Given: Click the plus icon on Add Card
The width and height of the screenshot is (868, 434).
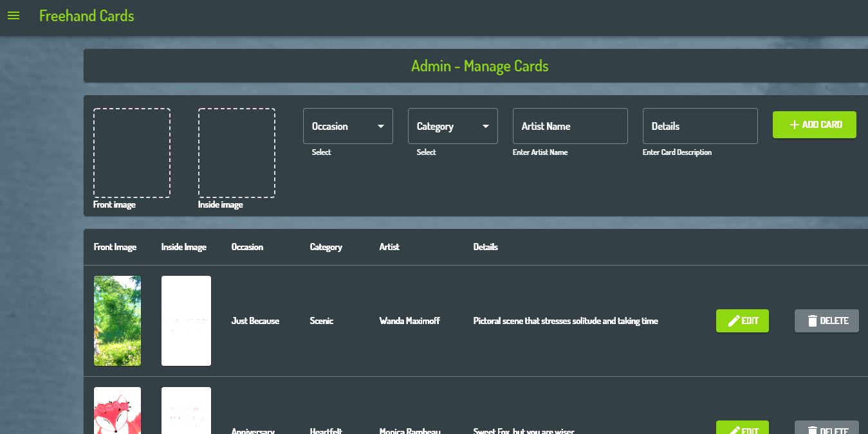Looking at the screenshot, I should [x=794, y=125].
